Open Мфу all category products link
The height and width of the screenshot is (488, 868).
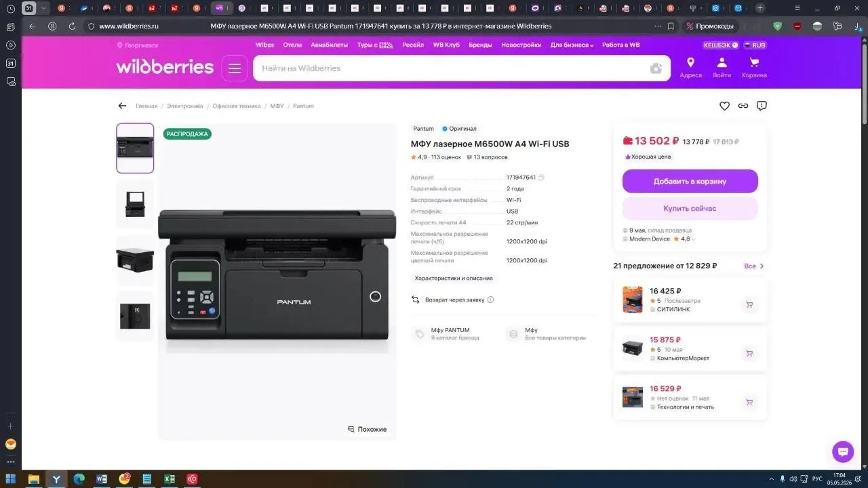coord(547,333)
